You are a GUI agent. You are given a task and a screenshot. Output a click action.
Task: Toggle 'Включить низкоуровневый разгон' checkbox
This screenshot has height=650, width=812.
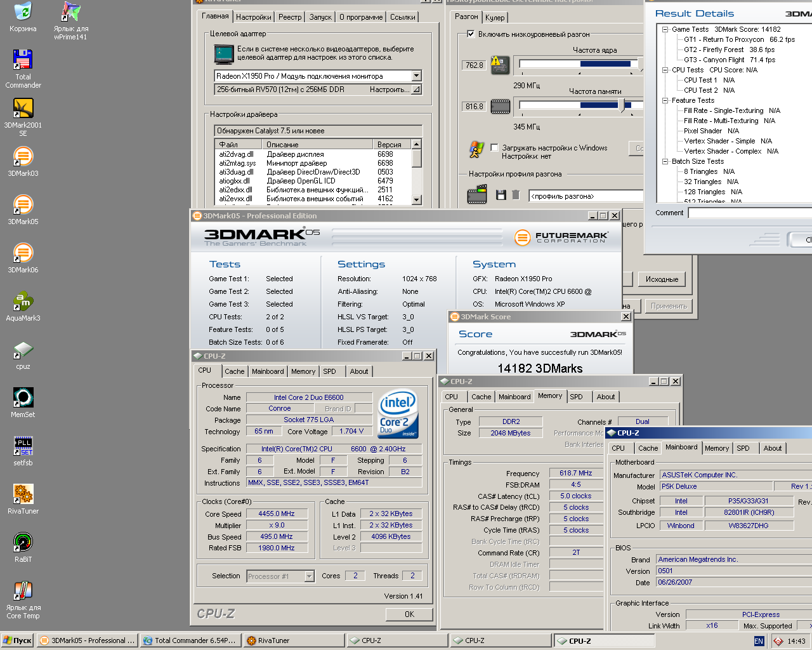click(x=471, y=34)
